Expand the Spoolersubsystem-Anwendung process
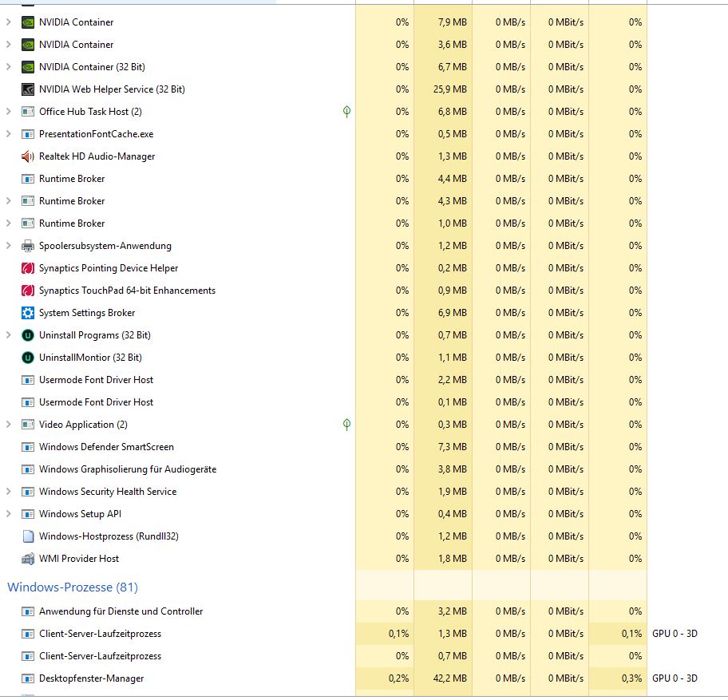This screenshot has width=728, height=700. 8,245
